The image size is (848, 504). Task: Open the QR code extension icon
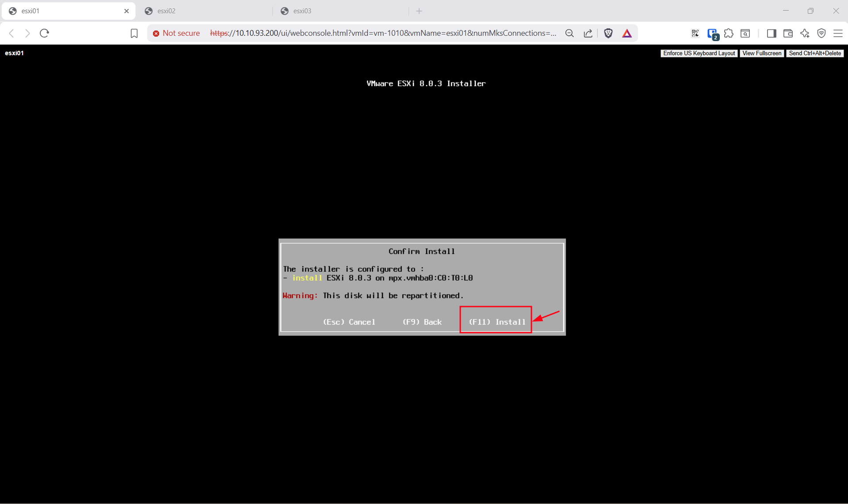pos(695,33)
